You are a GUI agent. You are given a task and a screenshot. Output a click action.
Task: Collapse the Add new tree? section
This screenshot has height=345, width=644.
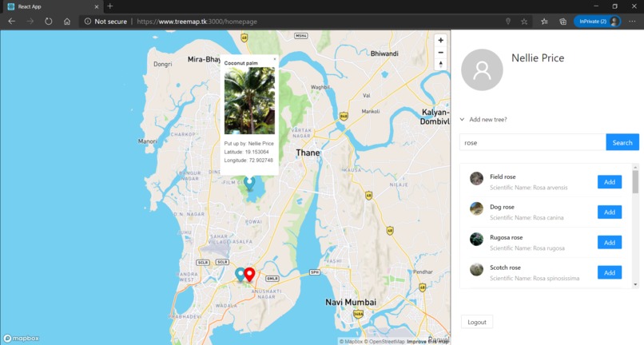[462, 120]
